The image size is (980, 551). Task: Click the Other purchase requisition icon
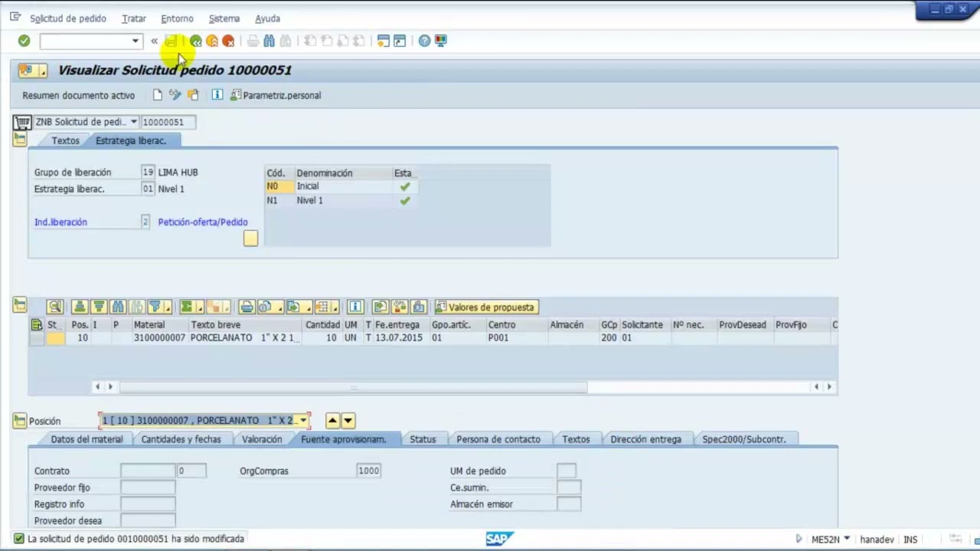[x=193, y=95]
